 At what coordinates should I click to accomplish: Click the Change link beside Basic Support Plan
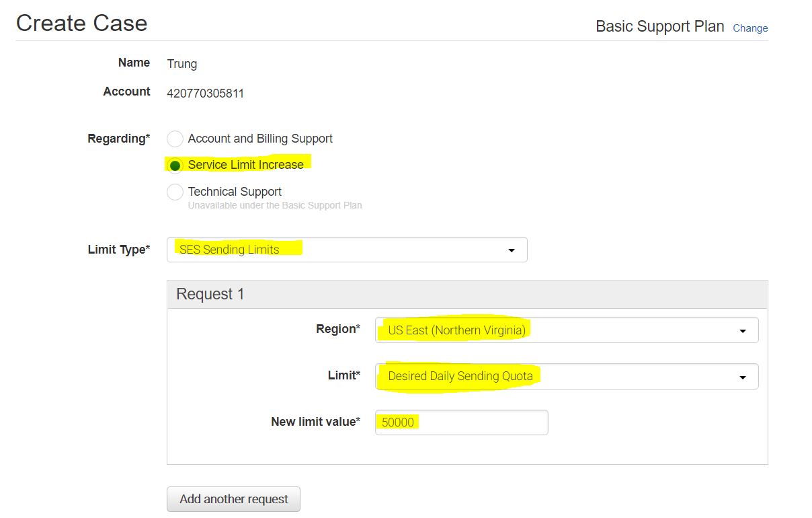750,28
